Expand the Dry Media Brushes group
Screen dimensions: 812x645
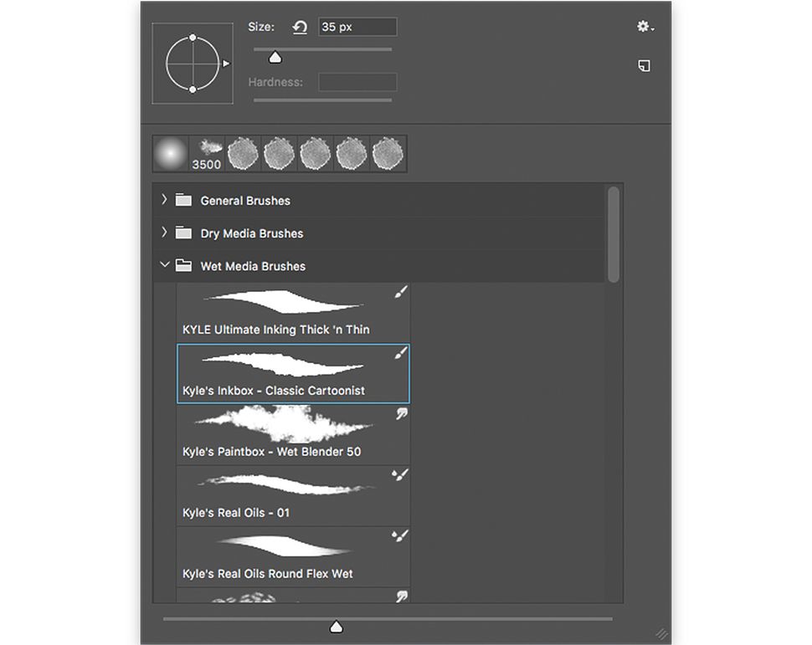point(164,233)
